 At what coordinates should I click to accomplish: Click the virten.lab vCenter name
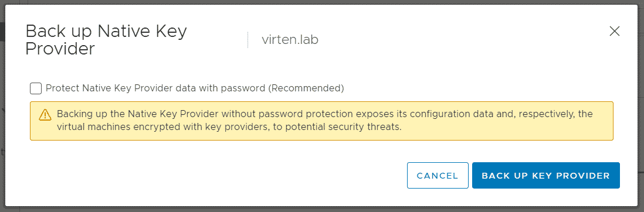(x=290, y=40)
